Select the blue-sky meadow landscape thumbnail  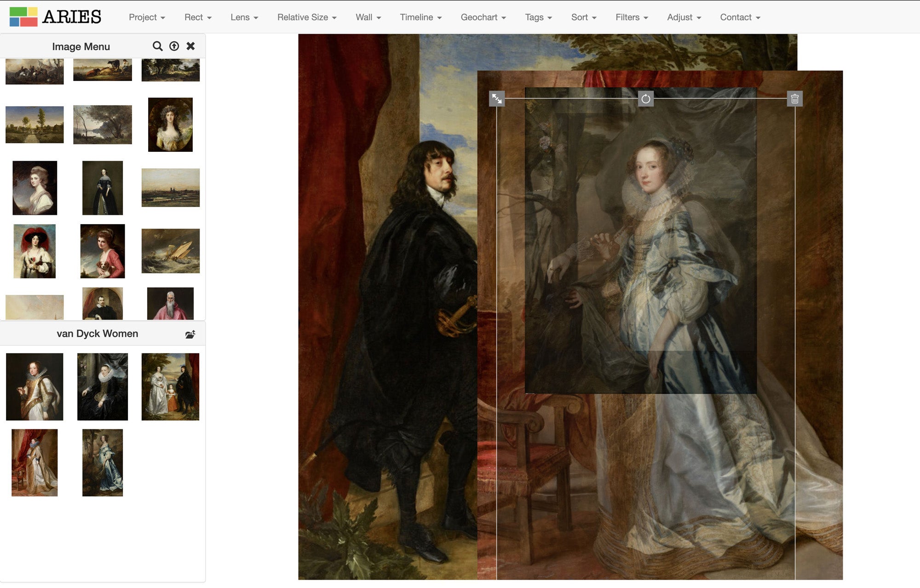tap(34, 125)
